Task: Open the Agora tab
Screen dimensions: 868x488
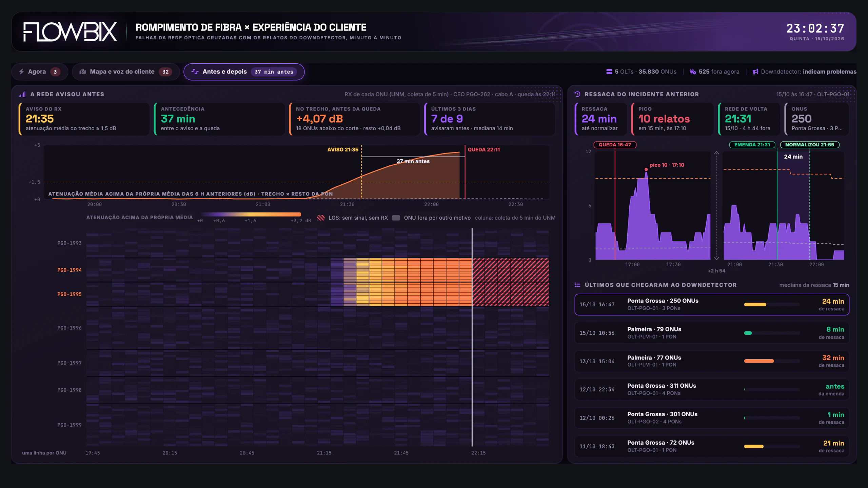Action: 40,72
